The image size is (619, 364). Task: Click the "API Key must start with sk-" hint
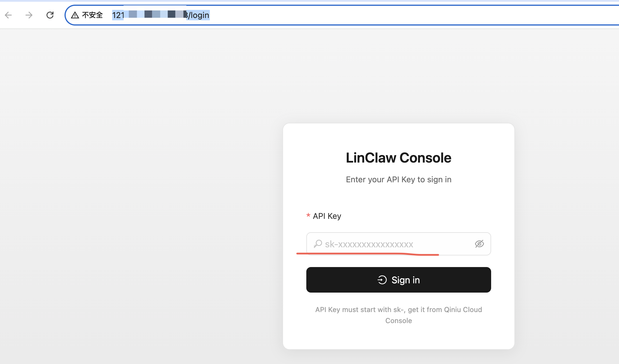point(360,310)
